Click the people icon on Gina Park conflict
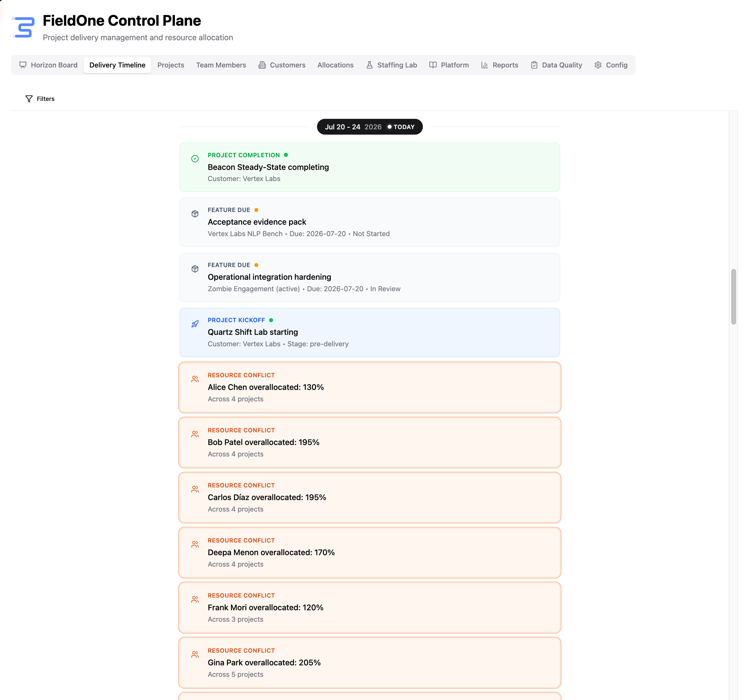743x700 pixels. click(x=195, y=655)
